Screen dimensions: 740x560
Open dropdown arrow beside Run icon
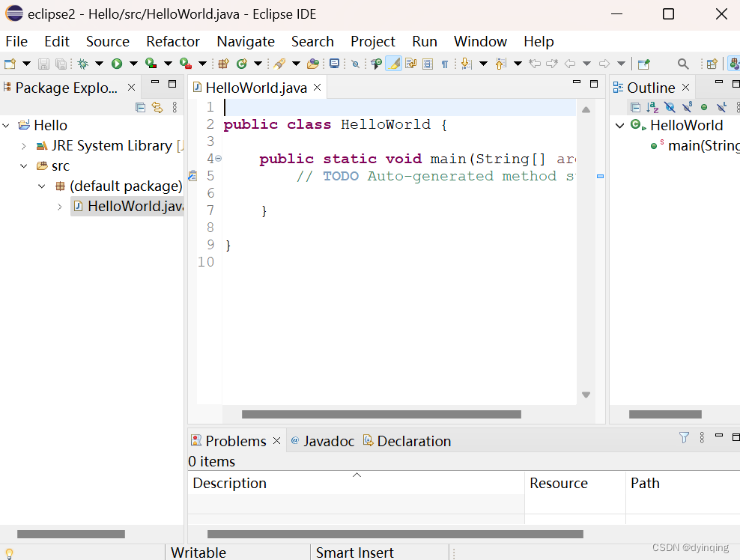[x=133, y=64]
